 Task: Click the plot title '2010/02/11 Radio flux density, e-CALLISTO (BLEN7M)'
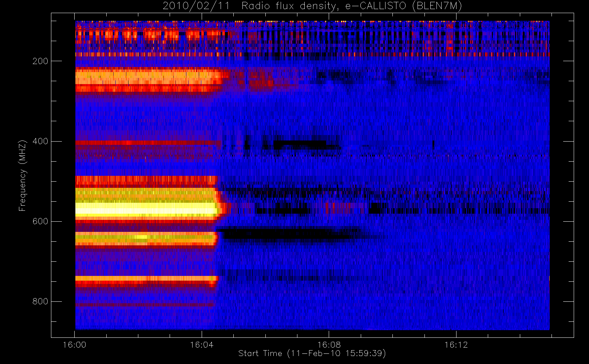point(312,6)
